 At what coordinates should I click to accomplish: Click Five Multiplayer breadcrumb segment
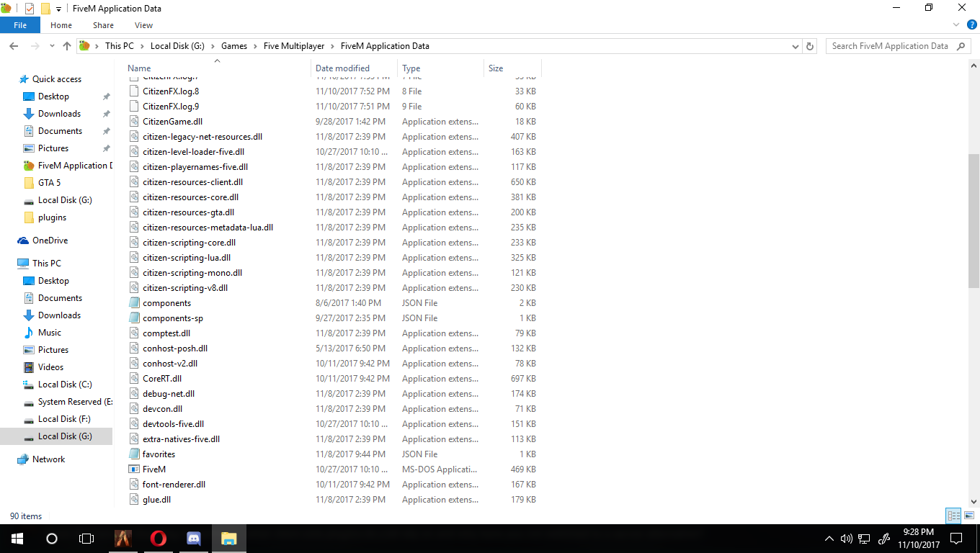[x=294, y=46]
